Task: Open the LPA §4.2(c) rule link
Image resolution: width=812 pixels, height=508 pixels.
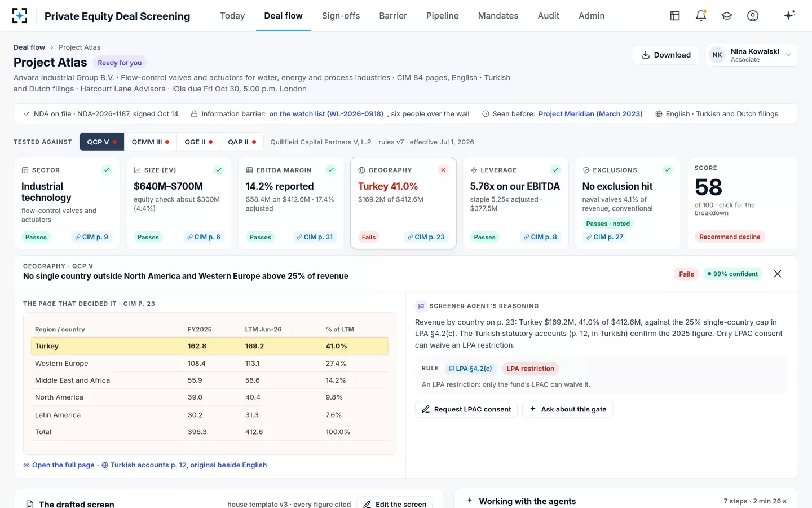Action: coord(470,369)
